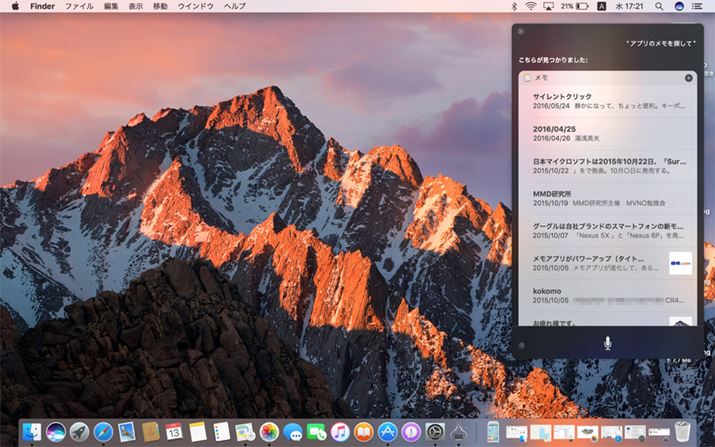Image resolution: width=715 pixels, height=447 pixels.
Task: Click the Siri microphone button
Action: point(607,342)
